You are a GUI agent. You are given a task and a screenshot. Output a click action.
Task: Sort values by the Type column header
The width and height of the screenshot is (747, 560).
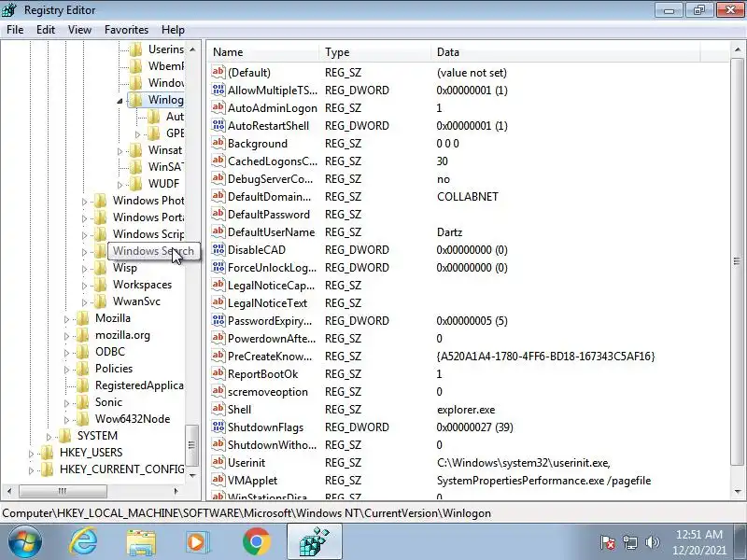[x=375, y=52]
